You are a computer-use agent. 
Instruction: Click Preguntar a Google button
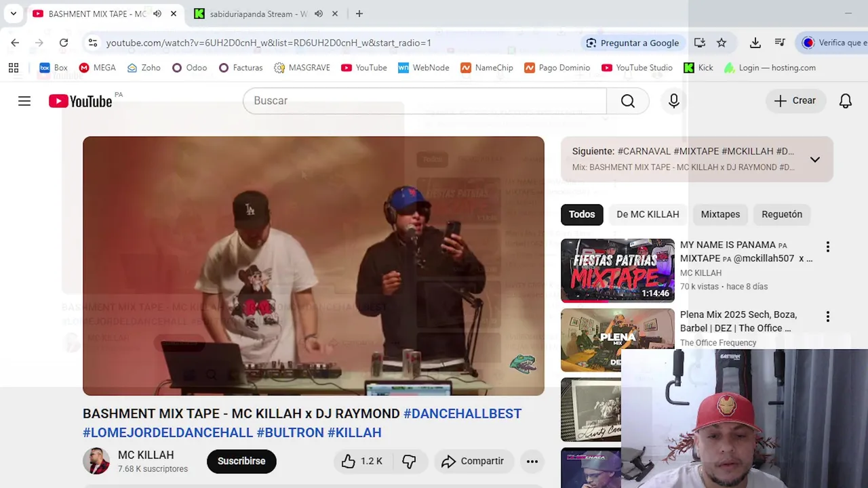tap(633, 43)
